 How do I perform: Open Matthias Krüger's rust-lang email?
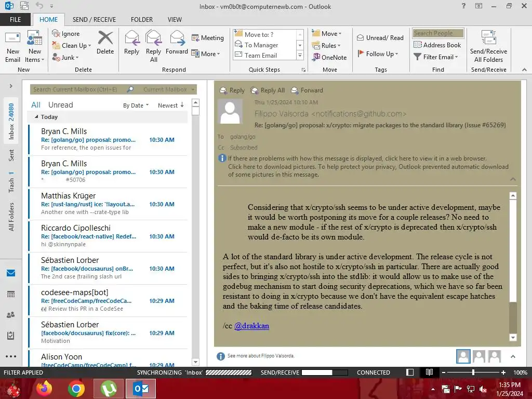(108, 204)
